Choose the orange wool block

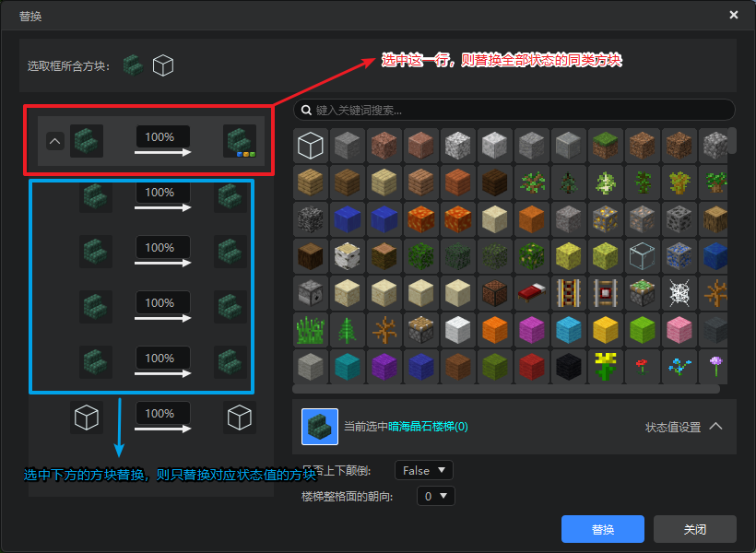pos(495,330)
